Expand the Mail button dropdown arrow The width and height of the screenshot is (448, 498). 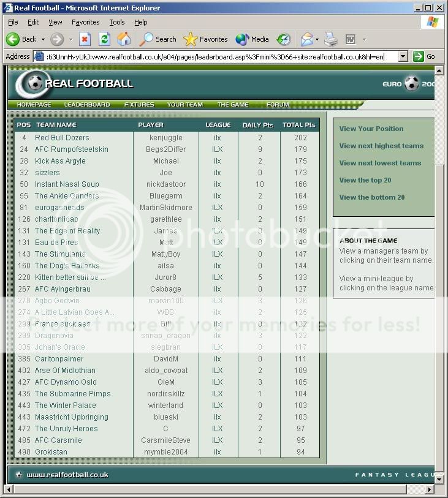(x=317, y=39)
